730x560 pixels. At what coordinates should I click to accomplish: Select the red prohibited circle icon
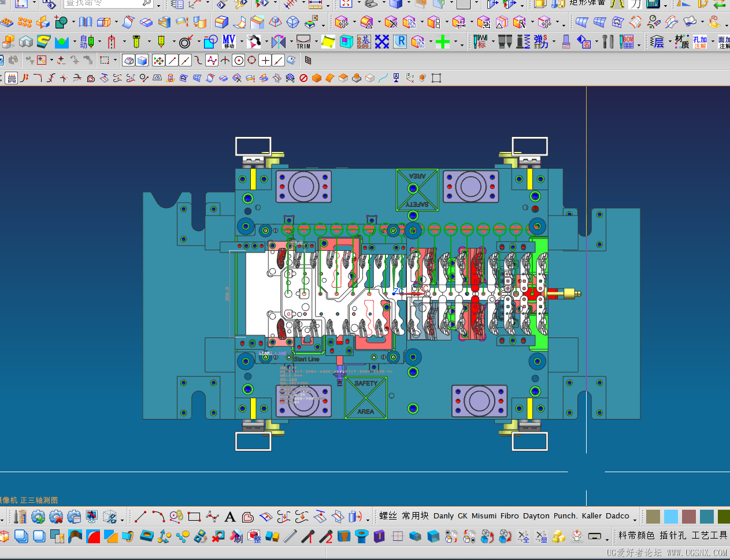coord(303,78)
